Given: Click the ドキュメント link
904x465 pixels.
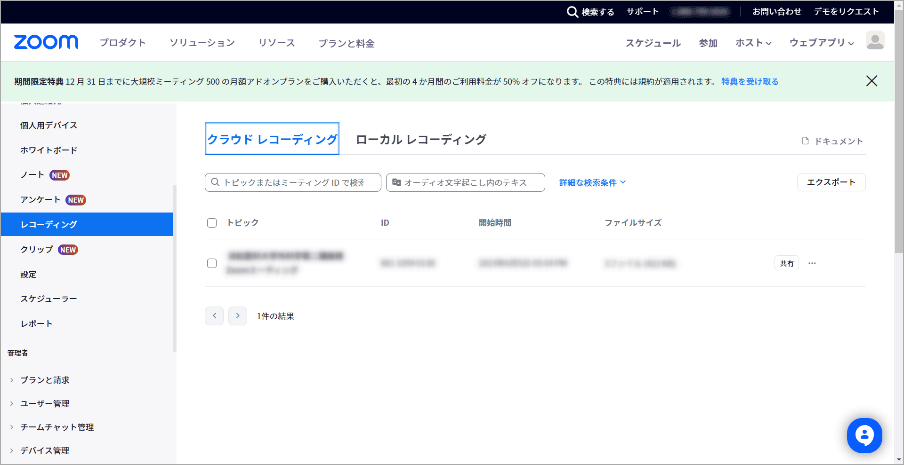Looking at the screenshot, I should 838,141.
